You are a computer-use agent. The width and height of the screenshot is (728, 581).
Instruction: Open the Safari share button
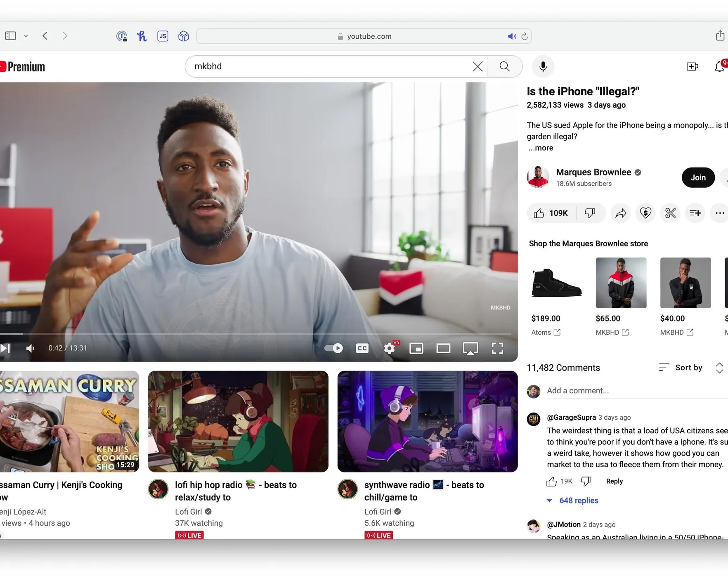pyautogui.click(x=720, y=35)
